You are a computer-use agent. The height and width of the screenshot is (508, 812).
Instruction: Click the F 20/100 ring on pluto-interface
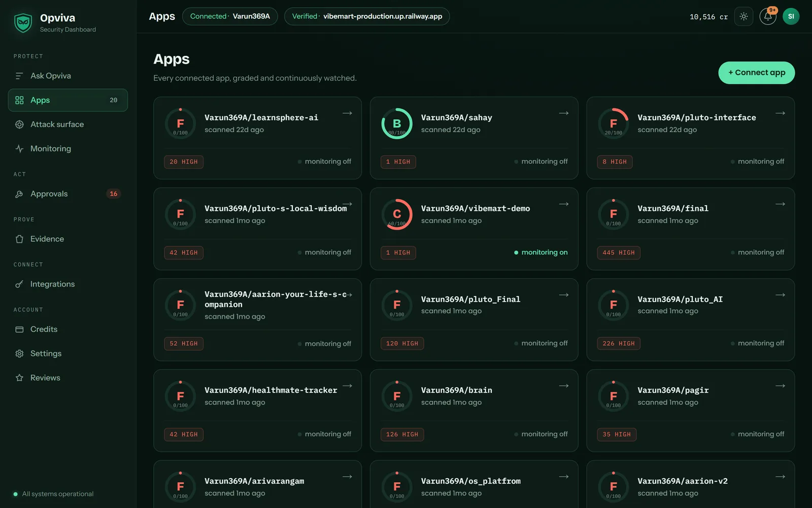pos(614,123)
